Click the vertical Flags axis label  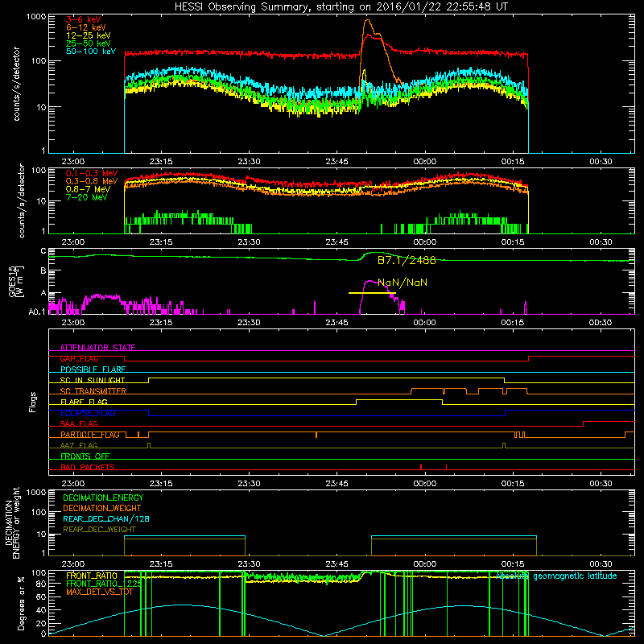pos(33,402)
